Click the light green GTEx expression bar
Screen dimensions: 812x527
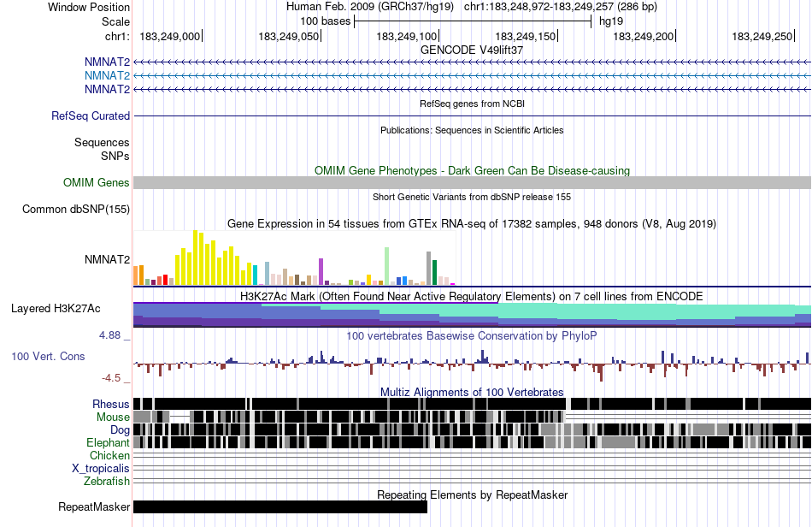(x=386, y=266)
